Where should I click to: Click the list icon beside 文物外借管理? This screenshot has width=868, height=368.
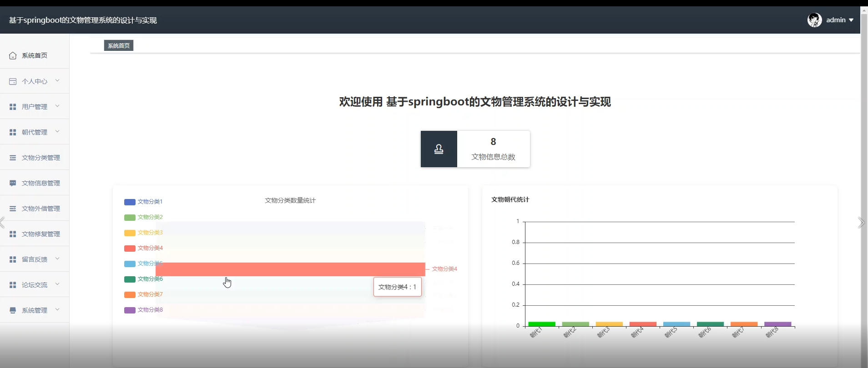pos(13,209)
